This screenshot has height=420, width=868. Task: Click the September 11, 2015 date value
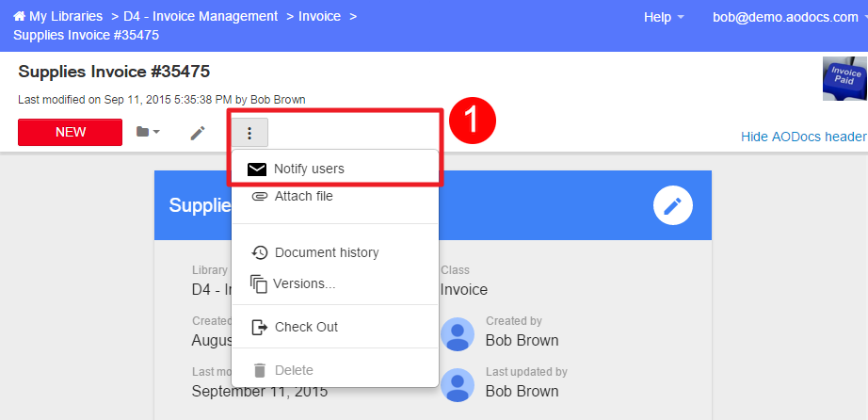pyautogui.click(x=260, y=391)
